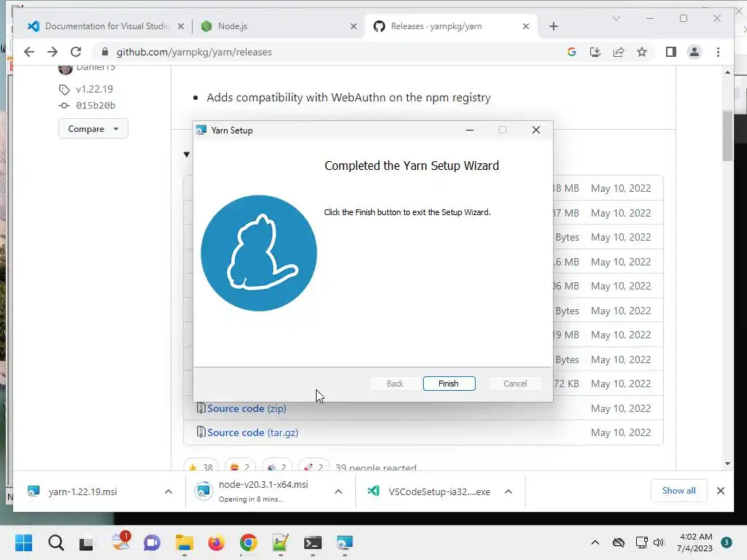Click the cloud sync tray icon
747x560 pixels.
pyautogui.click(x=619, y=542)
